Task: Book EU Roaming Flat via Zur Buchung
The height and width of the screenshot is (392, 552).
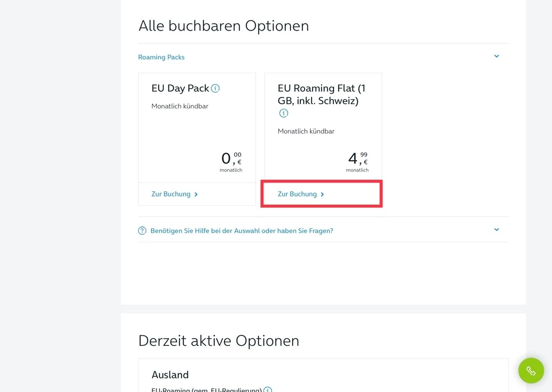Action: pyautogui.click(x=298, y=194)
